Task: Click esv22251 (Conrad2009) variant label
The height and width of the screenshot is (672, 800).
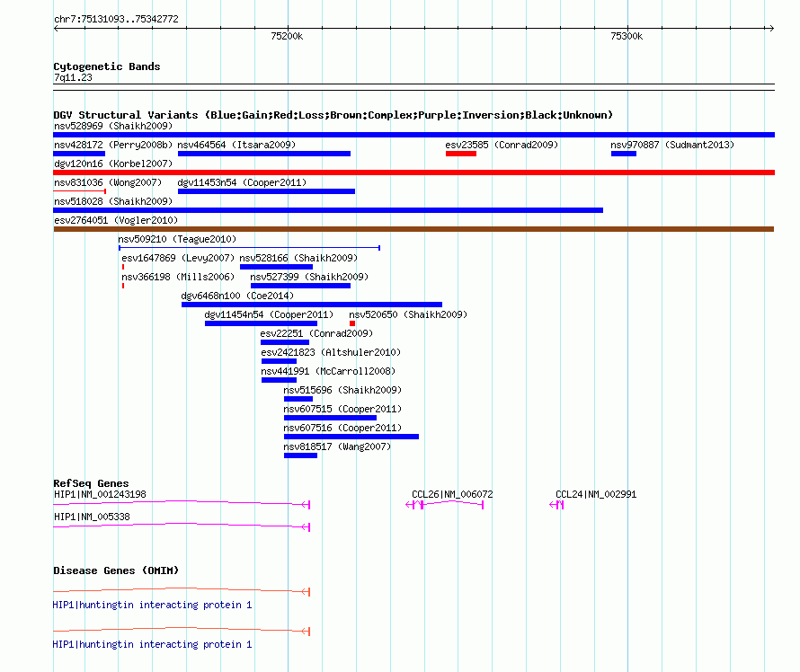Action: pyautogui.click(x=316, y=333)
